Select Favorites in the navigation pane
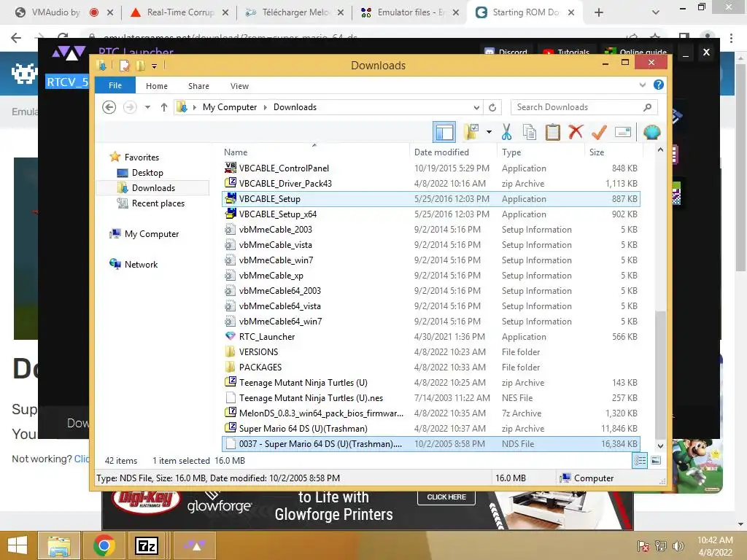The height and width of the screenshot is (560, 747). (142, 157)
